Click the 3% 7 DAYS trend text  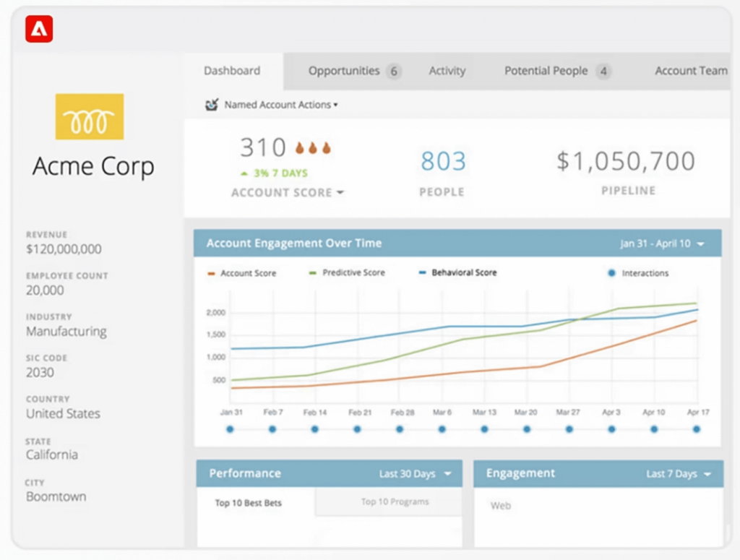click(281, 173)
